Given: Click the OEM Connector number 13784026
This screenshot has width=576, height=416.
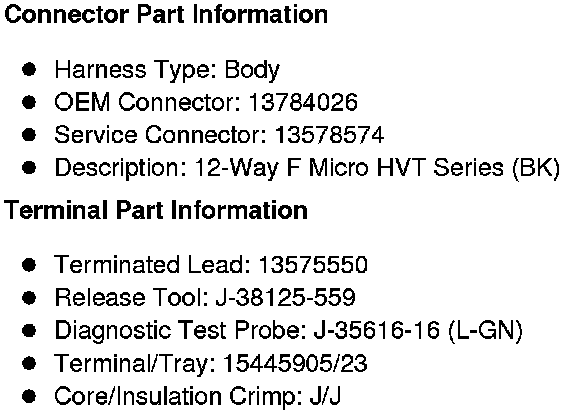Looking at the screenshot, I should (x=303, y=102).
